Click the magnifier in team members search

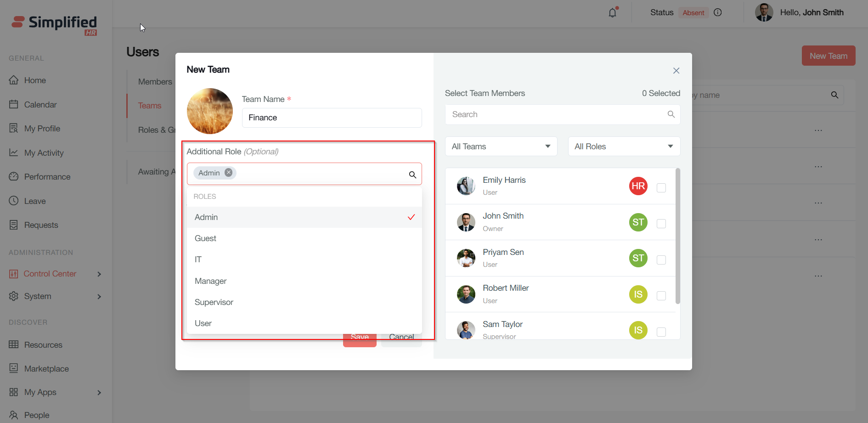[671, 114]
